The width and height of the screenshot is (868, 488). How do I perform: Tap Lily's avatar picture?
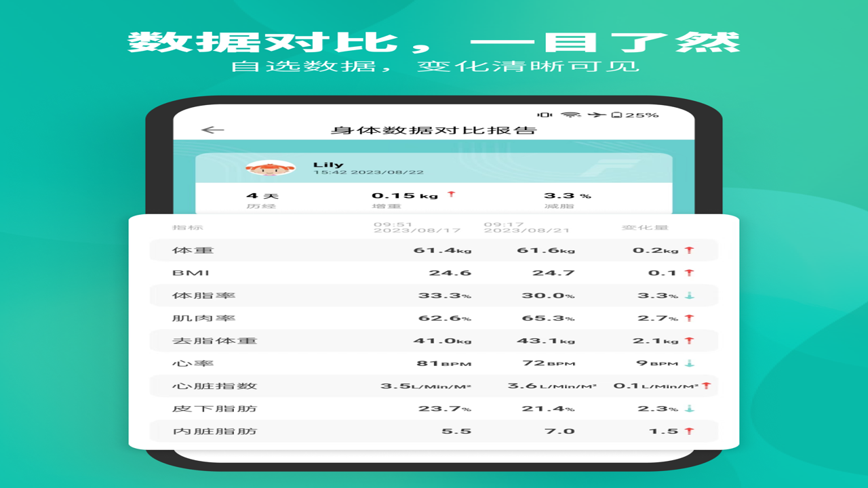271,169
